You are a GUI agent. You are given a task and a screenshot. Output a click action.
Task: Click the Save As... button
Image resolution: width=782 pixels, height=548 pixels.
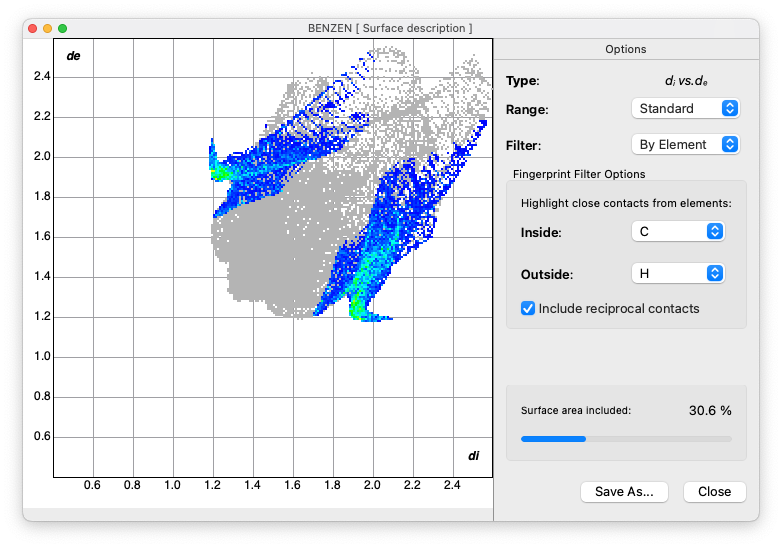click(x=623, y=491)
